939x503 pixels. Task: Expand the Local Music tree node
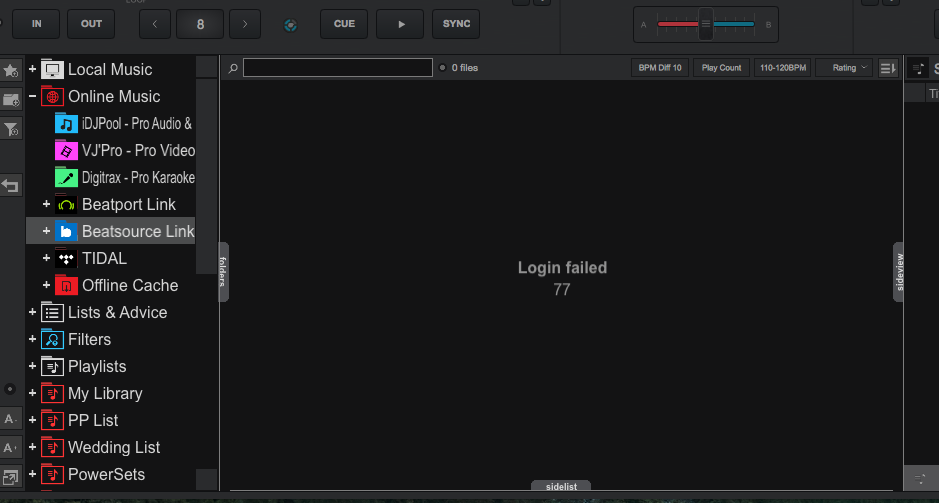pos(32,69)
